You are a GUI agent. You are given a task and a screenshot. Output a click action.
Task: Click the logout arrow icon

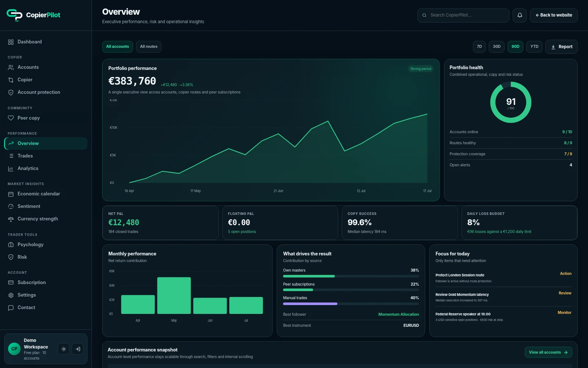(x=78, y=349)
